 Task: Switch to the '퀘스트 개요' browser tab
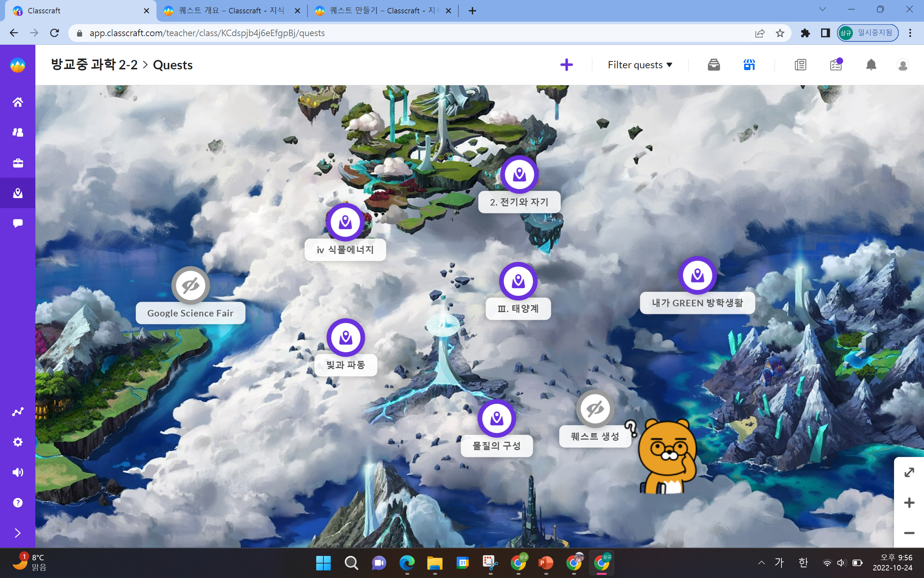coord(231,11)
